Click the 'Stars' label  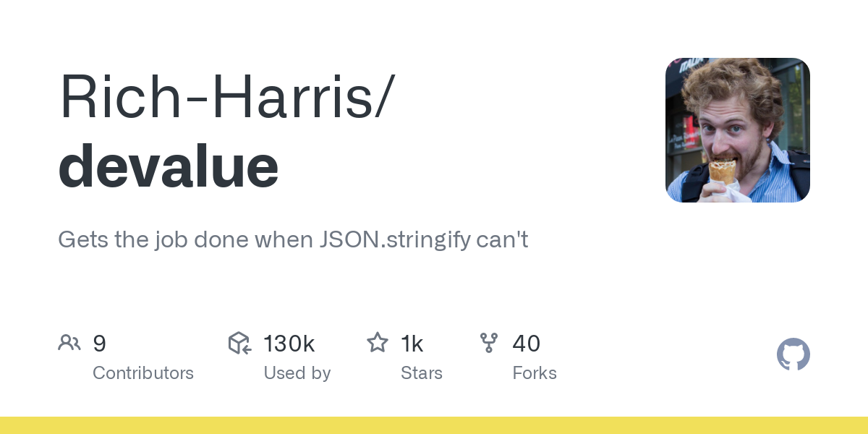(x=421, y=373)
